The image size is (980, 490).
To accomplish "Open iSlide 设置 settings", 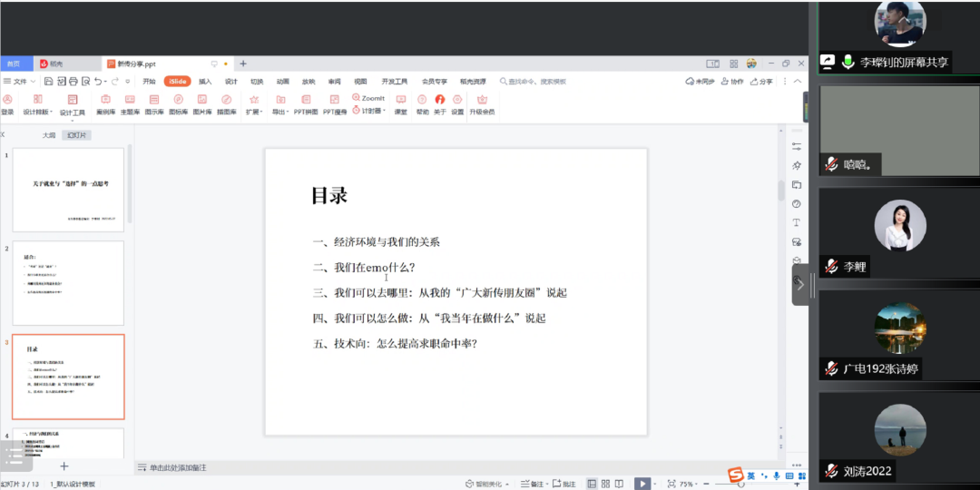I will [x=457, y=103].
